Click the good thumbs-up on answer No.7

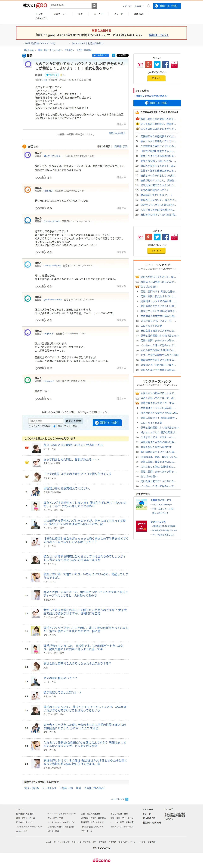click(40, 177)
